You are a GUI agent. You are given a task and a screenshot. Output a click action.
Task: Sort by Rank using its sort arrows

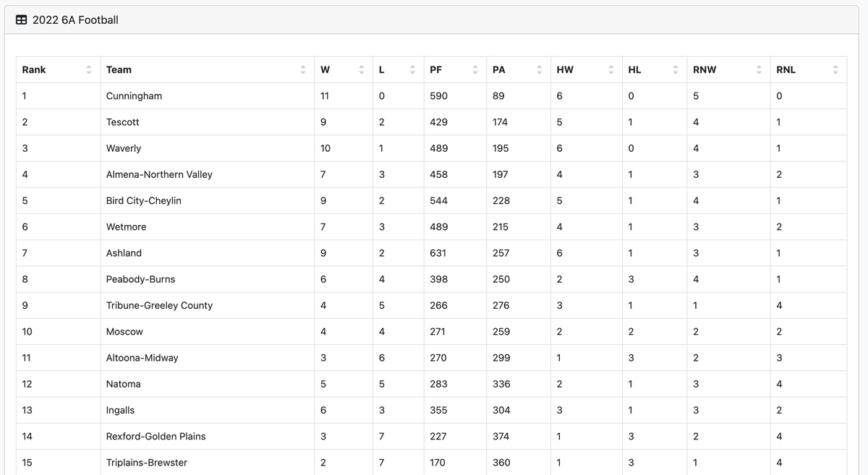89,70
